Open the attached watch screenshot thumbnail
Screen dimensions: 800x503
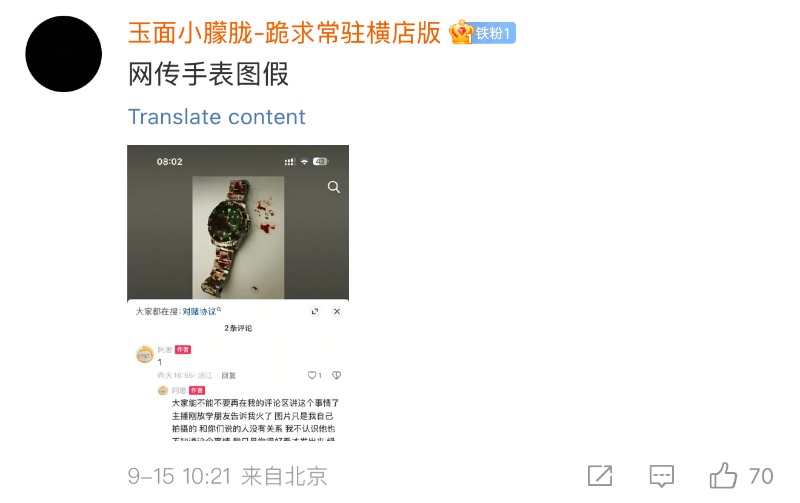pyautogui.click(x=238, y=293)
